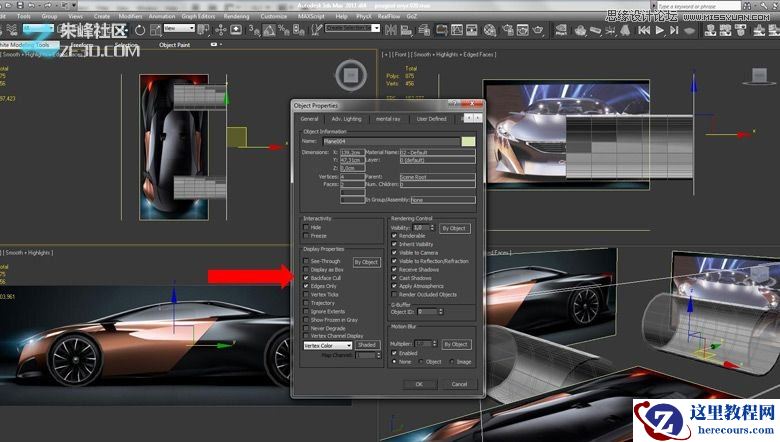Open the Render Setup toolbar icon
The height and width of the screenshot is (442, 780).
[x=508, y=30]
